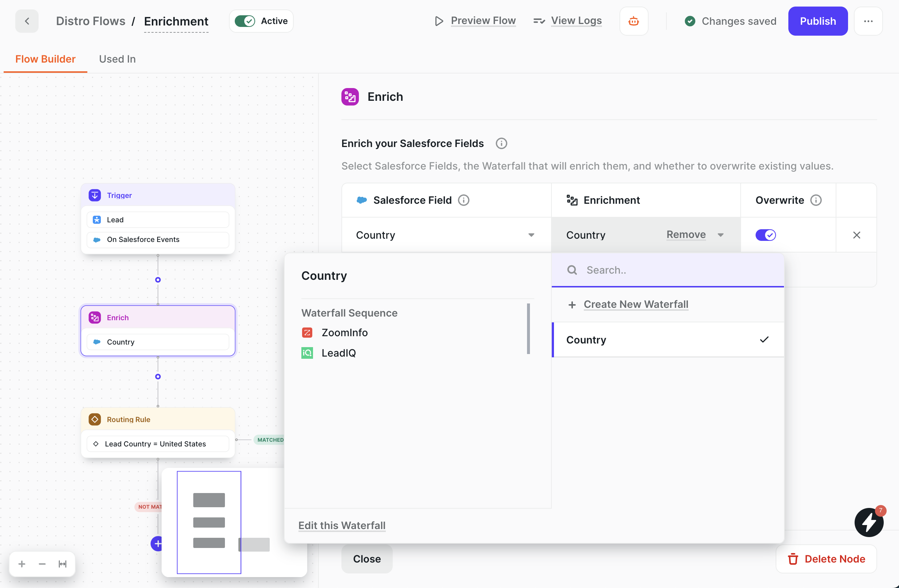The image size is (899, 588).
Task: Zoom out on the canvas
Action: click(x=42, y=564)
